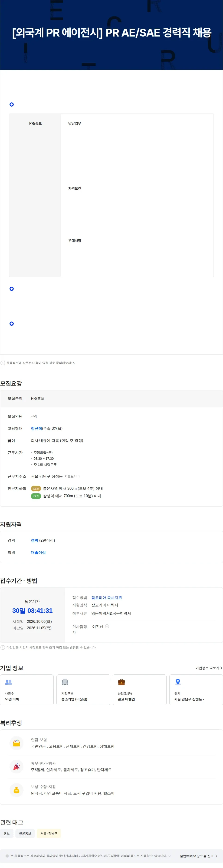Click the employees count people icon
223x868 pixels.
(8, 682)
